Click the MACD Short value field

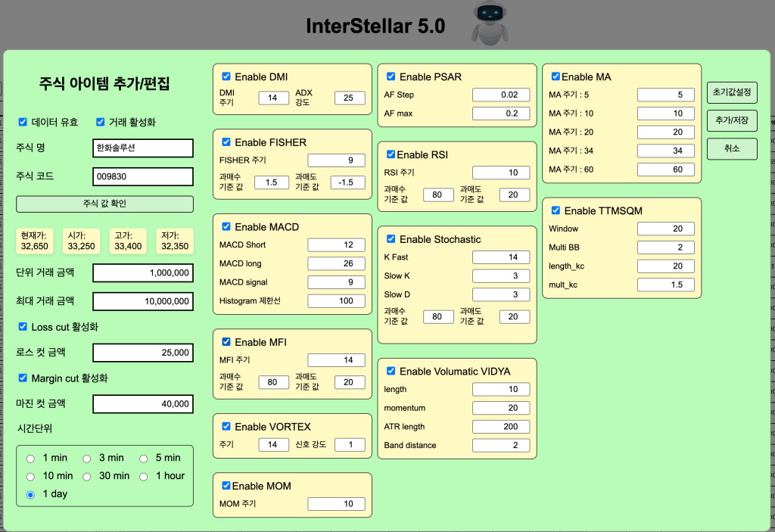pyautogui.click(x=336, y=245)
